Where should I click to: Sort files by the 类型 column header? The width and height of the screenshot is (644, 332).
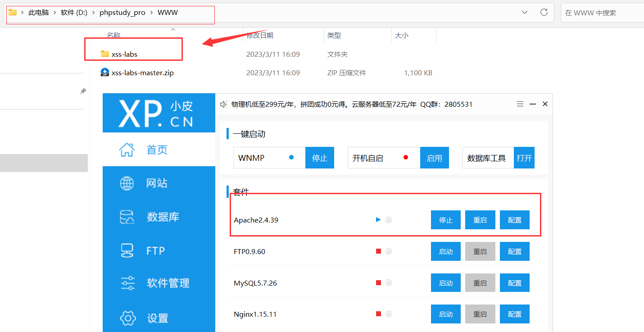click(334, 35)
